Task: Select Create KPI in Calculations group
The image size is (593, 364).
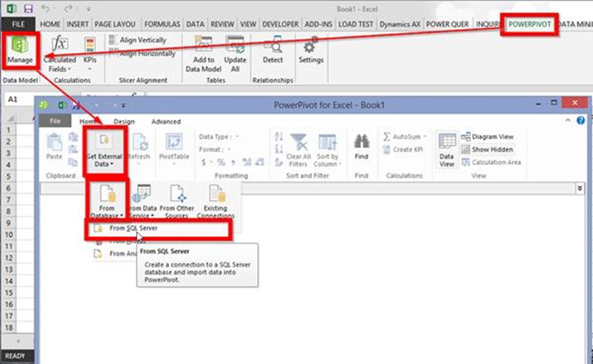Action: pyautogui.click(x=403, y=150)
